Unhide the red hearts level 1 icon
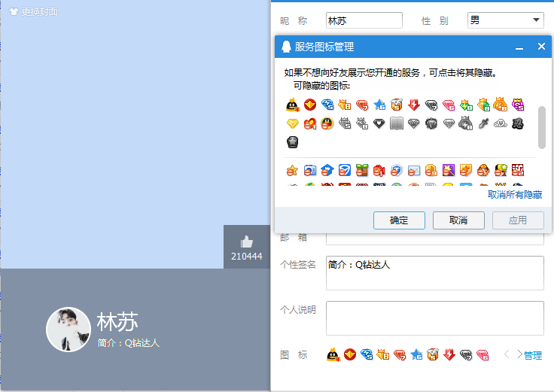This screenshot has height=392, width=554. [x=310, y=123]
